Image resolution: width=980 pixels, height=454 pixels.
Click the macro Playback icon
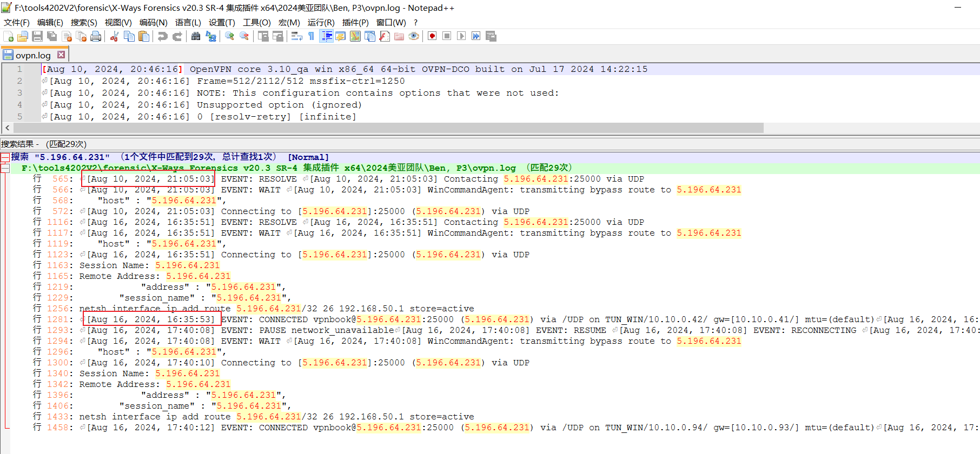461,36
